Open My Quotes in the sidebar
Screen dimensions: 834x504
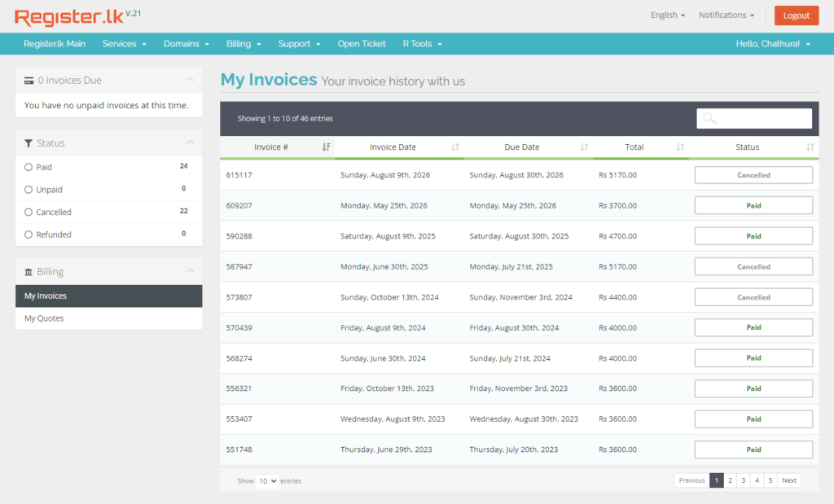click(109, 318)
